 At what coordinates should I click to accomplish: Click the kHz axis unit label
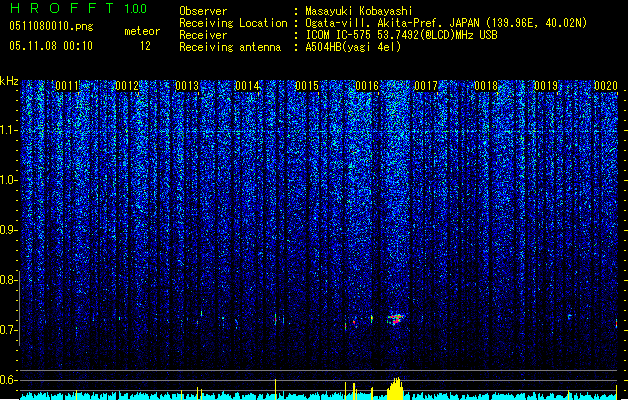pos(9,81)
